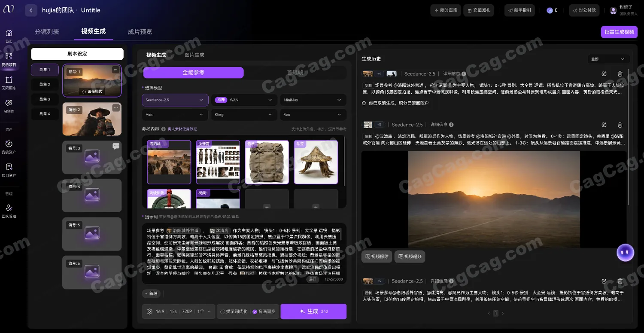644x333 pixels.
Task: Delete the first (cancelled) history entry
Action: click(620, 74)
